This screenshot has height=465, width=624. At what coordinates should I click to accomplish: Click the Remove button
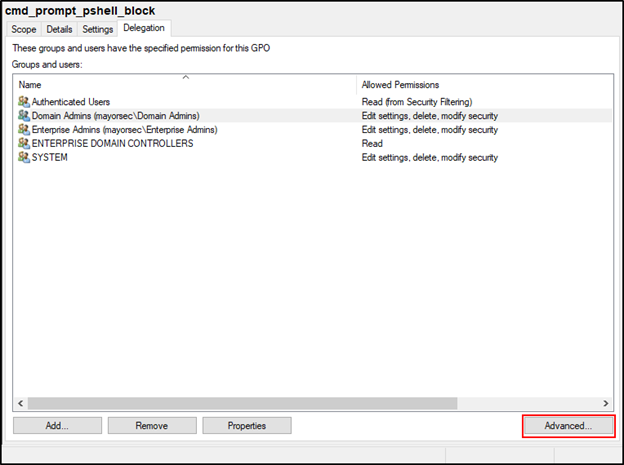[x=151, y=426]
